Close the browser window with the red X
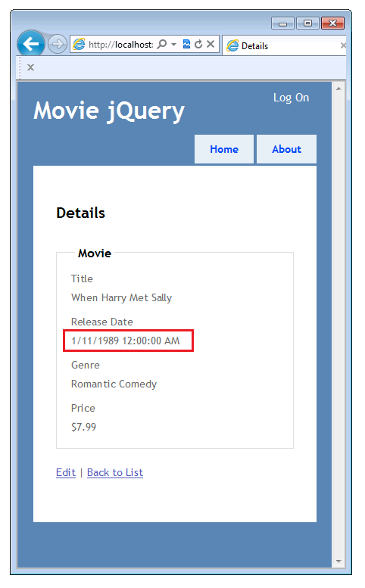This screenshot has width=365, height=588. pyautogui.click(x=332, y=23)
